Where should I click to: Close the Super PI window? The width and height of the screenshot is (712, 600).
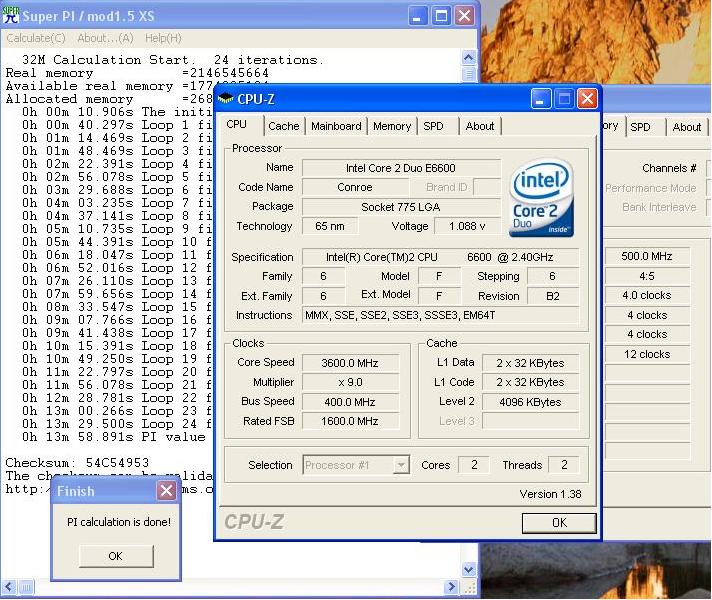465,15
